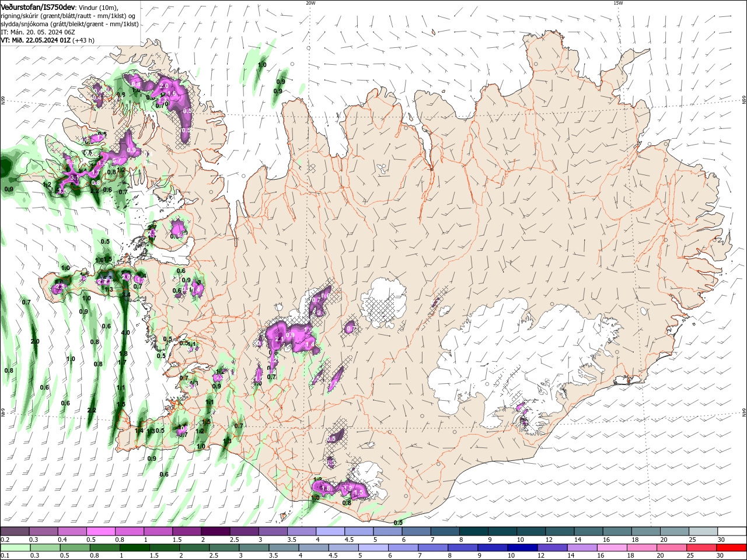Image resolution: width=747 pixels, height=560 pixels.
Task: Click the 'rigning/skúrir' description line
Action: click(x=68, y=16)
